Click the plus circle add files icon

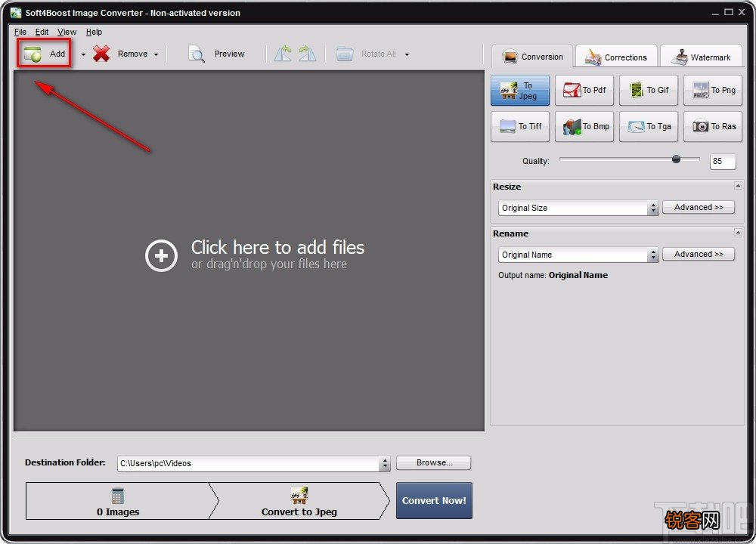click(x=162, y=255)
